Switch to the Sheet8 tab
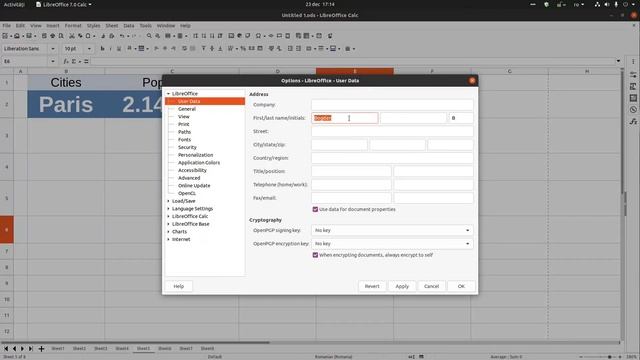The image size is (640, 360). (207, 349)
